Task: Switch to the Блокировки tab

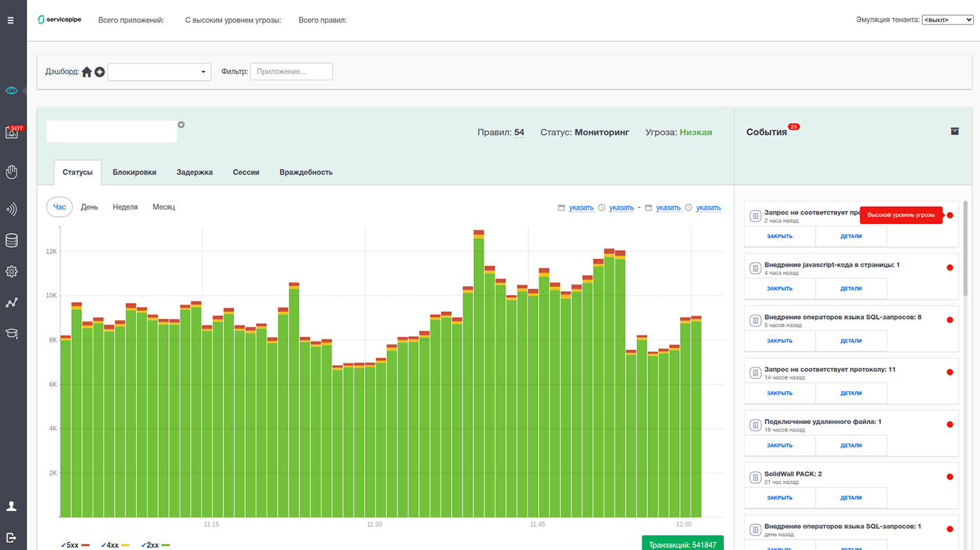Action: pos(134,172)
